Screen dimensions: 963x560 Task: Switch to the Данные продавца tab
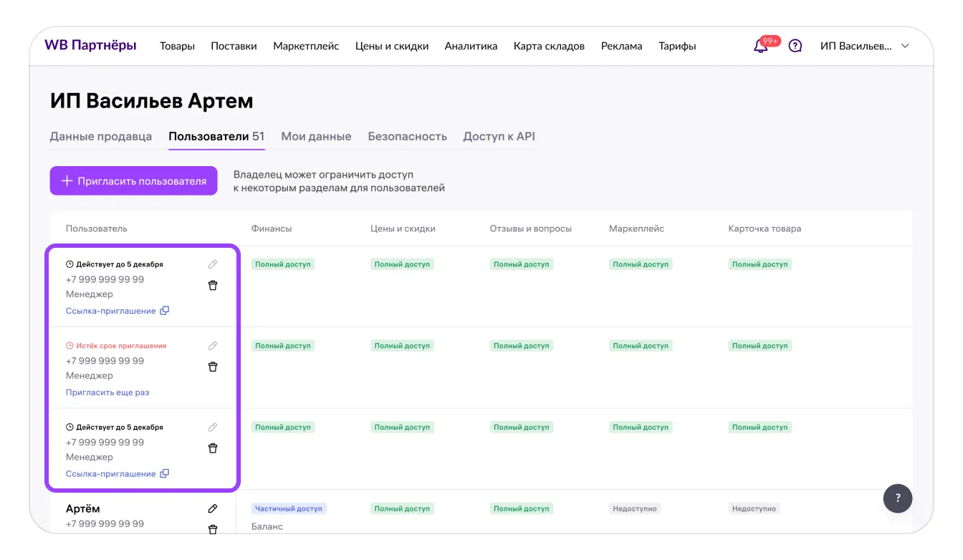click(100, 136)
